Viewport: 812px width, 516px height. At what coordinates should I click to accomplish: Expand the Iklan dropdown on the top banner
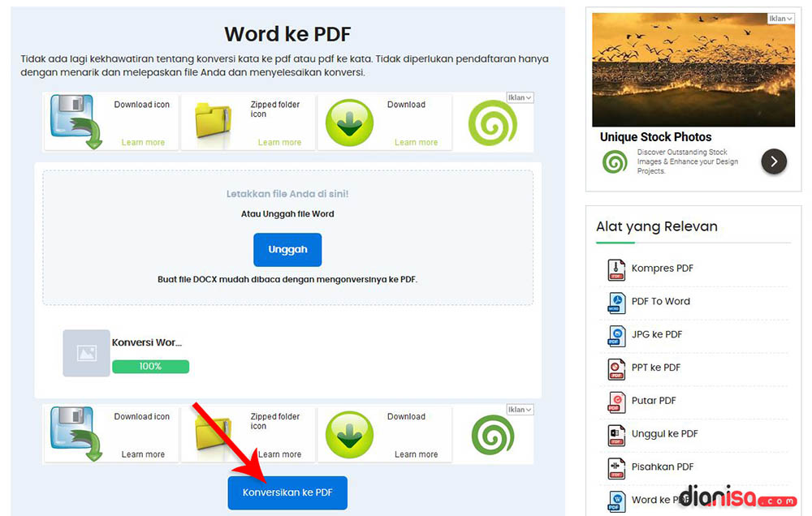(x=520, y=96)
